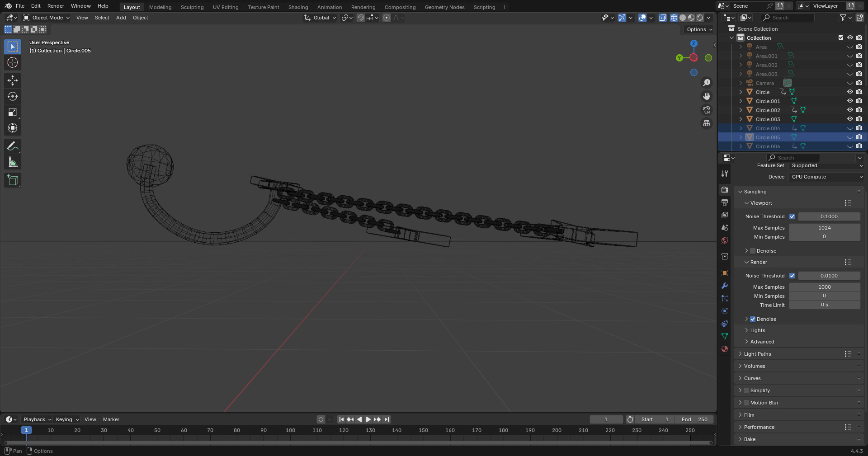Open the viewport Add menu

pos(121,18)
